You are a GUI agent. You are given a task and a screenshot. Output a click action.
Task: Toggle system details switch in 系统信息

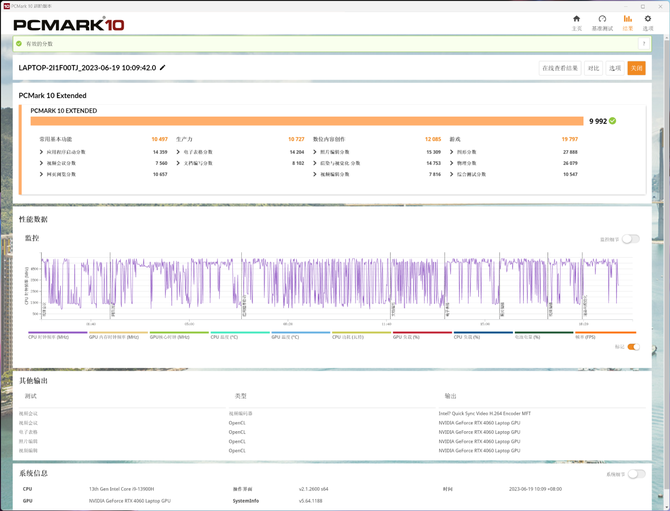[637, 474]
